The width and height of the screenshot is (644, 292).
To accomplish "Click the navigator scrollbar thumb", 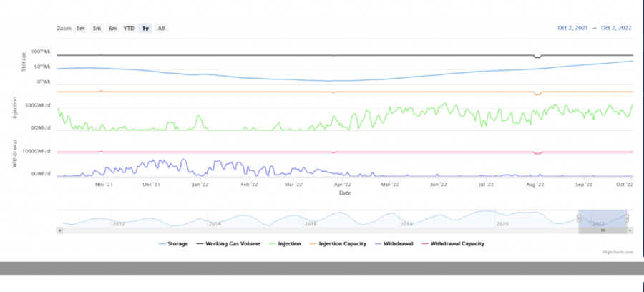I will 602,230.
